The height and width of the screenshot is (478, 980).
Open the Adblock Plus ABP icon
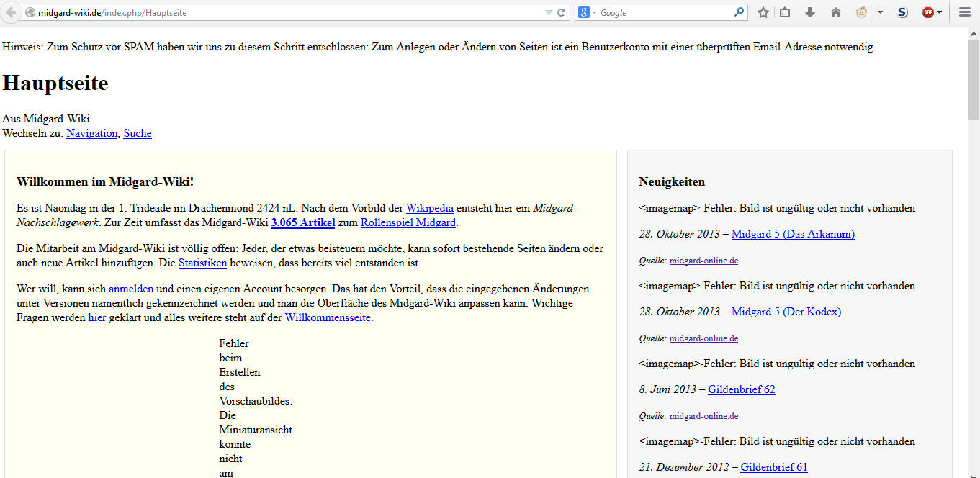click(929, 12)
